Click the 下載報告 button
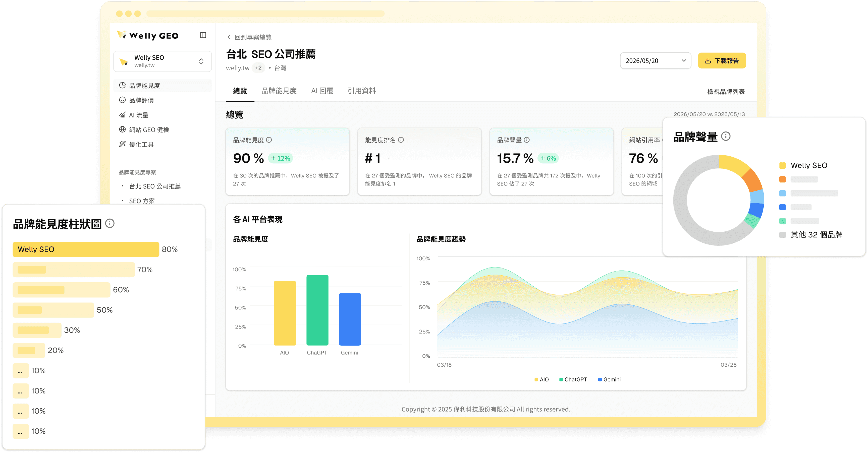The image size is (868, 453). click(722, 61)
